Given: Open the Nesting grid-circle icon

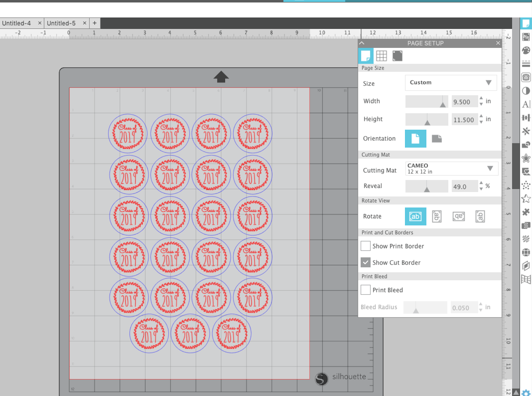Looking at the screenshot, I should [526, 253].
